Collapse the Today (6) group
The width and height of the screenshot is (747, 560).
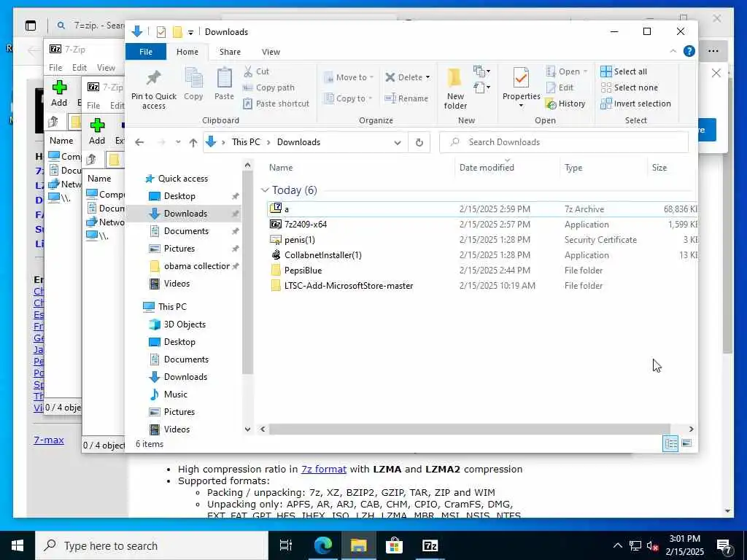point(265,190)
